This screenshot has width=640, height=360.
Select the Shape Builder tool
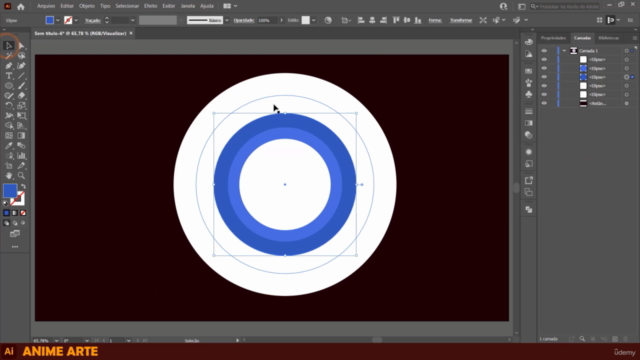click(x=9, y=126)
